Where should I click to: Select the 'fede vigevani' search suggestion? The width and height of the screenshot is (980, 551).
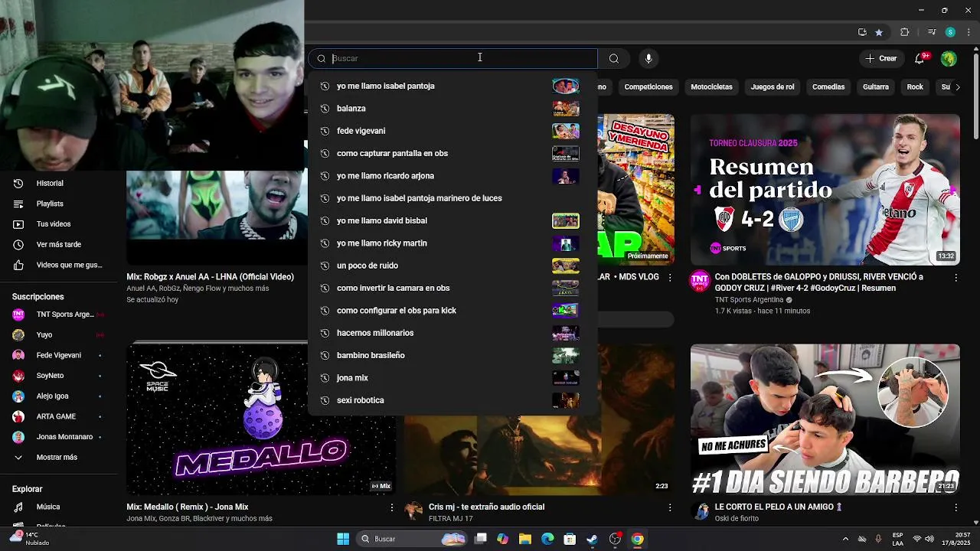click(452, 131)
